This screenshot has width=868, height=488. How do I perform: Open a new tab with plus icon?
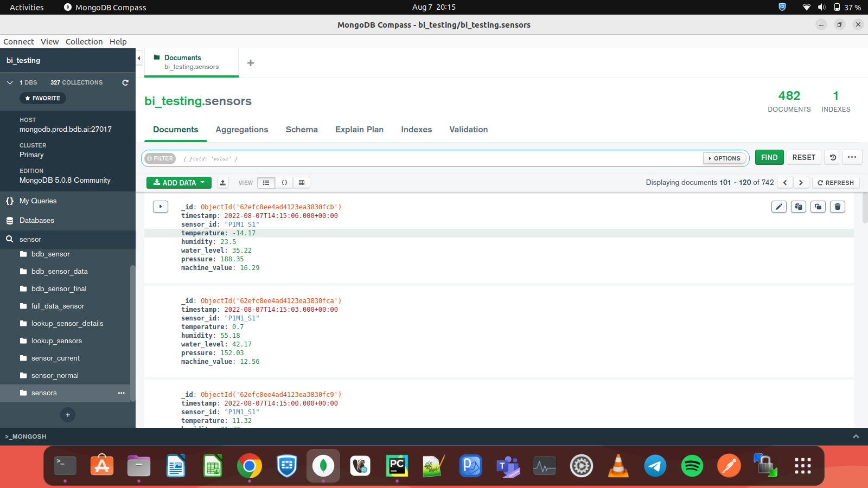coord(251,63)
